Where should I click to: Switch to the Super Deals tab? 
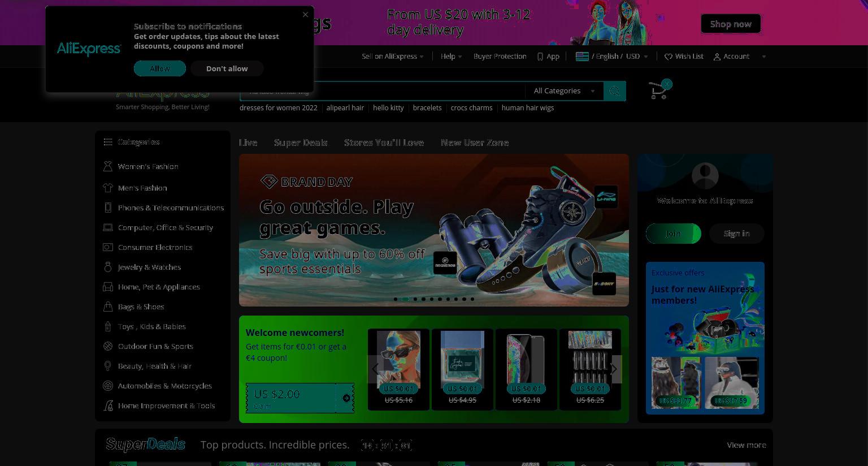301,143
